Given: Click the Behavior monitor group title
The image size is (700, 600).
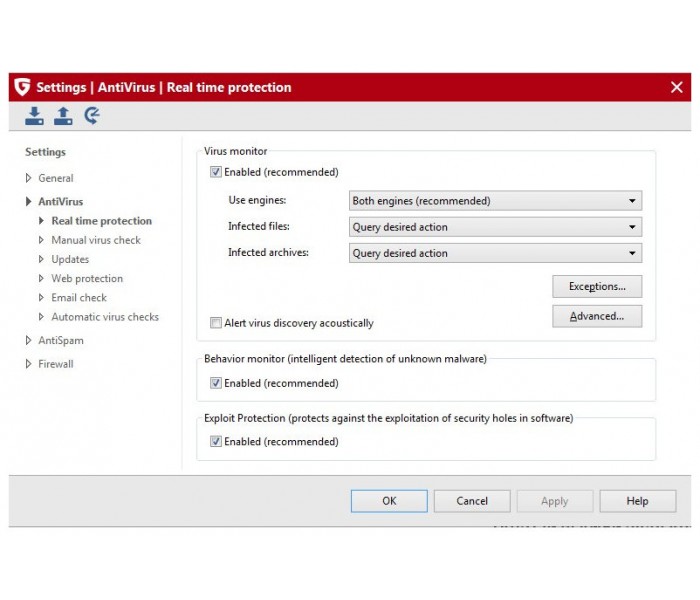Looking at the screenshot, I should 345,359.
